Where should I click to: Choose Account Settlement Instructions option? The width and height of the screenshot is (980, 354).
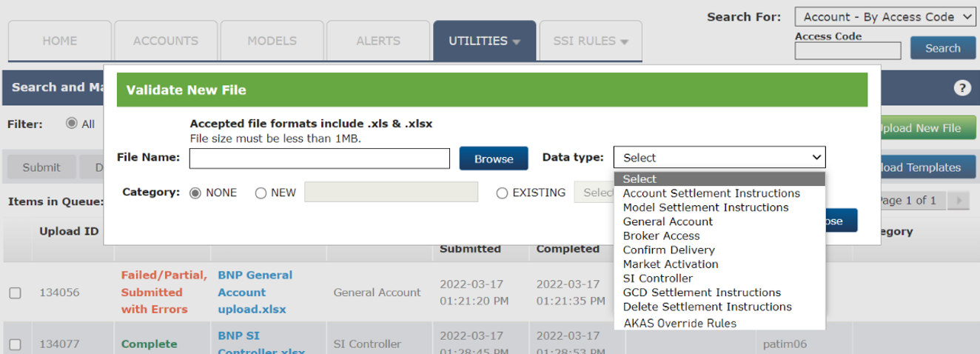[711, 193]
